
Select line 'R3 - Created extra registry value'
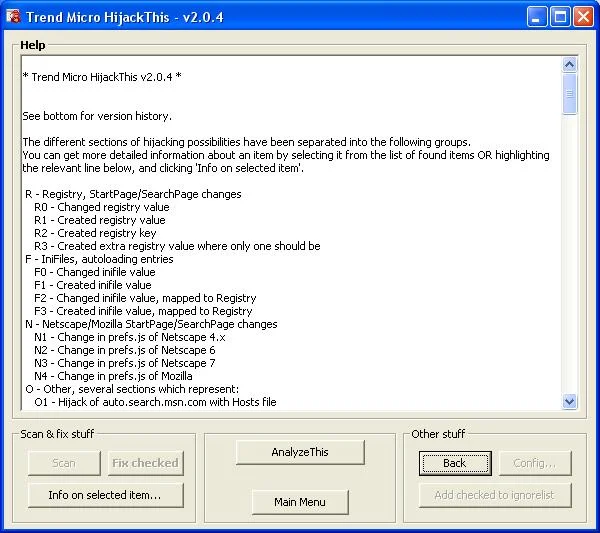177,246
